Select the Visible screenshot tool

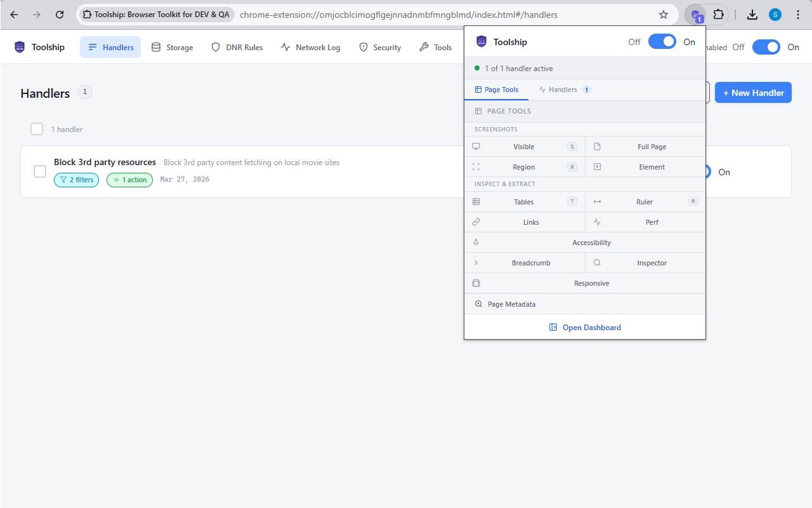[523, 146]
